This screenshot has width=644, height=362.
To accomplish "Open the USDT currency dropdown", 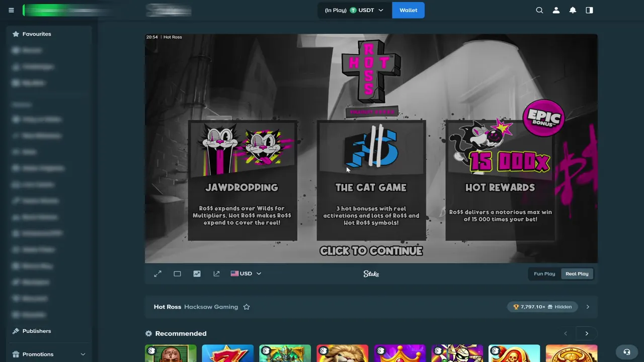I will click(x=355, y=10).
